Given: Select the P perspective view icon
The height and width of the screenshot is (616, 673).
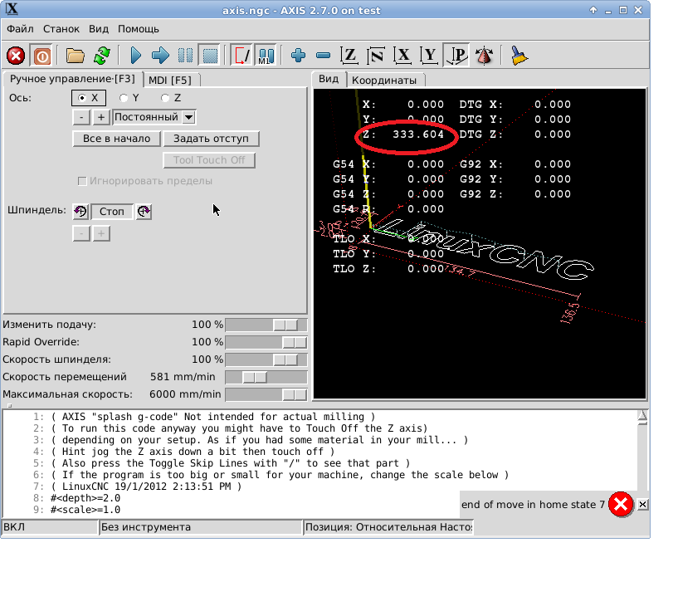Looking at the screenshot, I should tap(456, 56).
